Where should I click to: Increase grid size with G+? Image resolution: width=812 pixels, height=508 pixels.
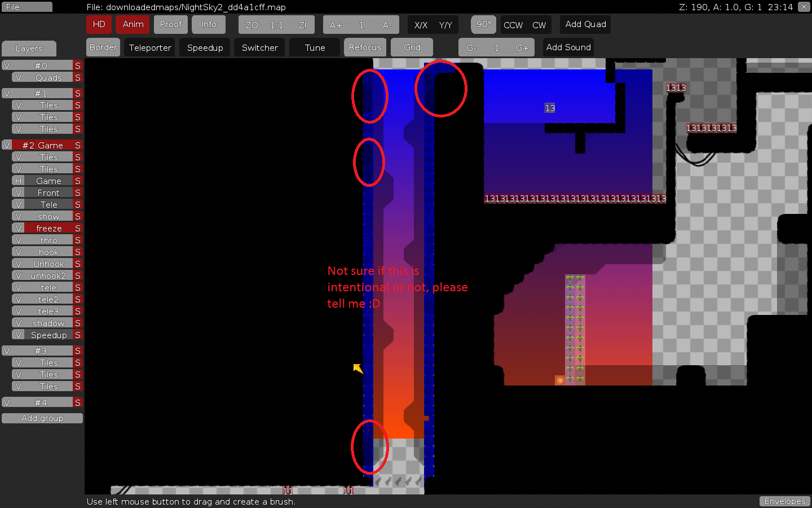click(x=522, y=47)
